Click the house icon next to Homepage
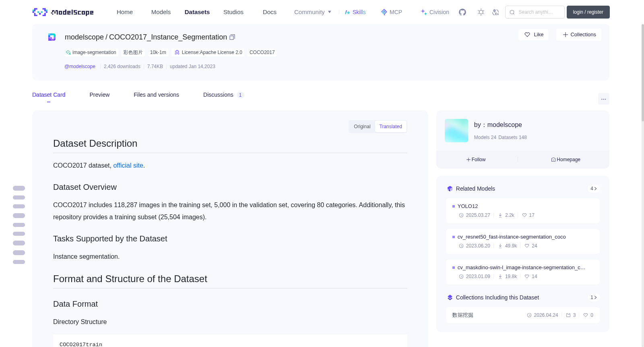The width and height of the screenshot is (644, 347). tap(553, 160)
